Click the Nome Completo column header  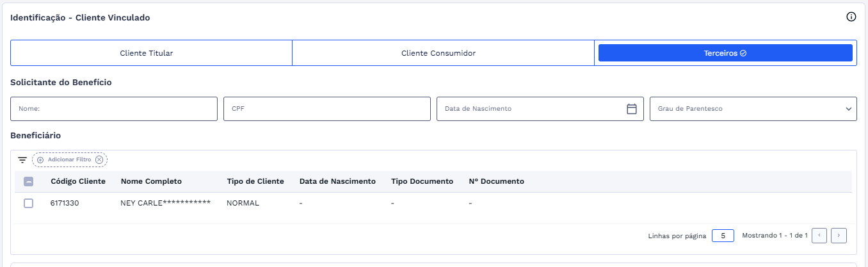point(151,181)
